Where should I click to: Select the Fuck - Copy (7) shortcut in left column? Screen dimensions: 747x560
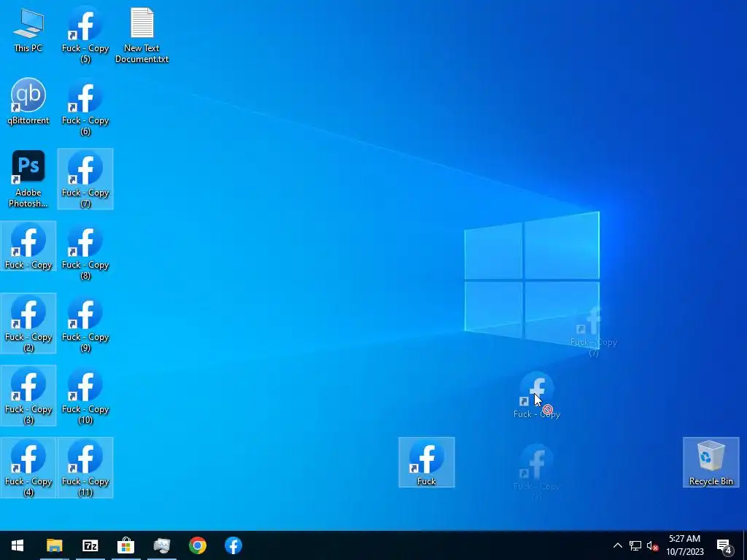coord(85,179)
